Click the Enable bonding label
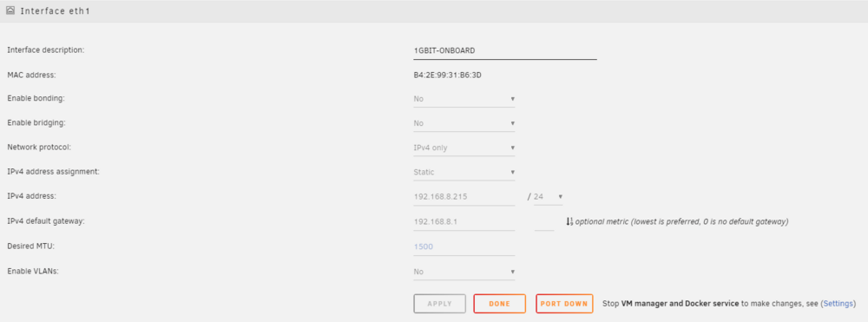This screenshot has width=868, height=322. point(36,98)
